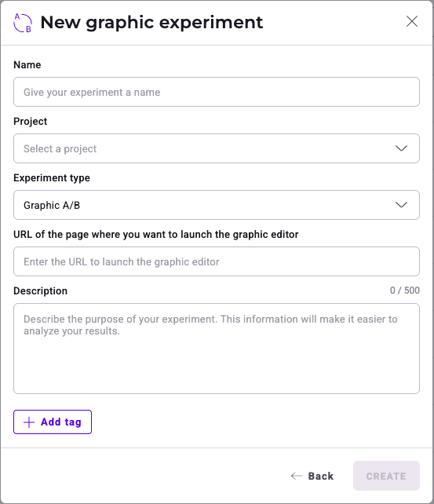Click the New graphic experiment title

pyautogui.click(x=151, y=23)
